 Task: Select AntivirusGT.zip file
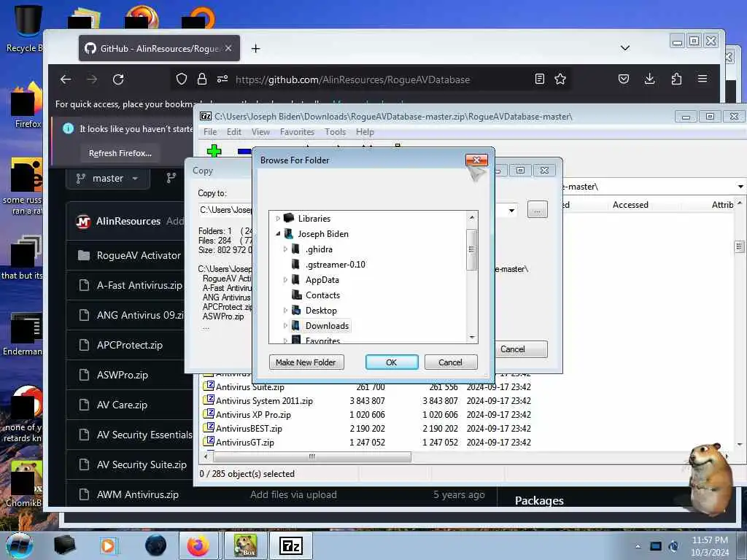[x=245, y=443]
